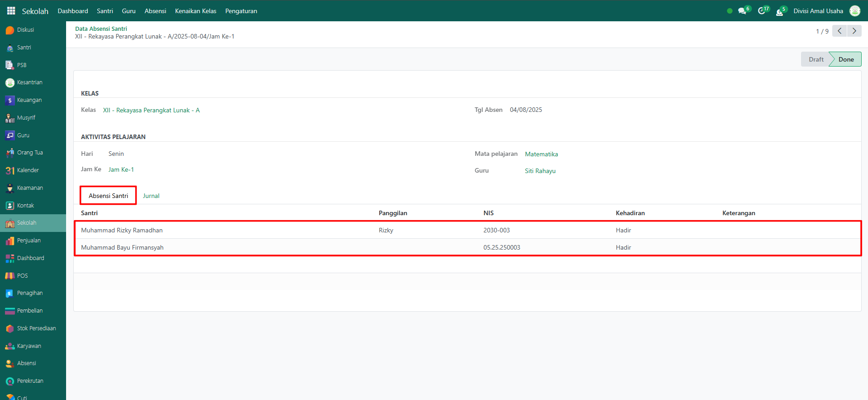This screenshot has width=868, height=400.
Task: Expand the Pengaturan top menu
Action: click(241, 11)
